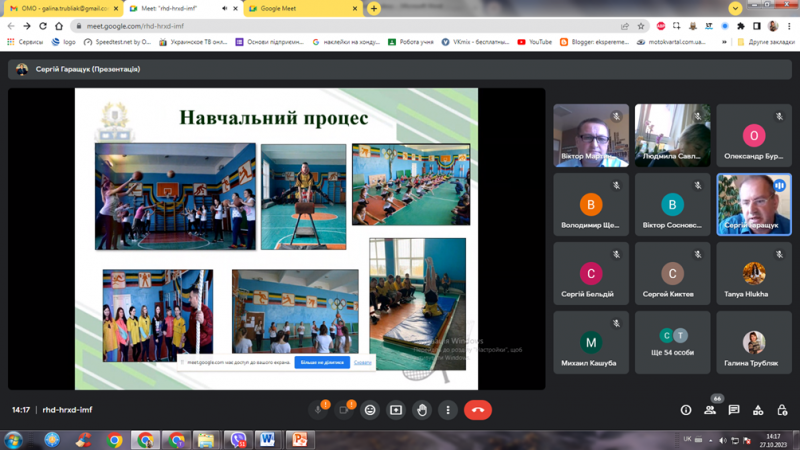800x450 pixels.
Task: Open the chat messages icon
Action: [734, 410]
